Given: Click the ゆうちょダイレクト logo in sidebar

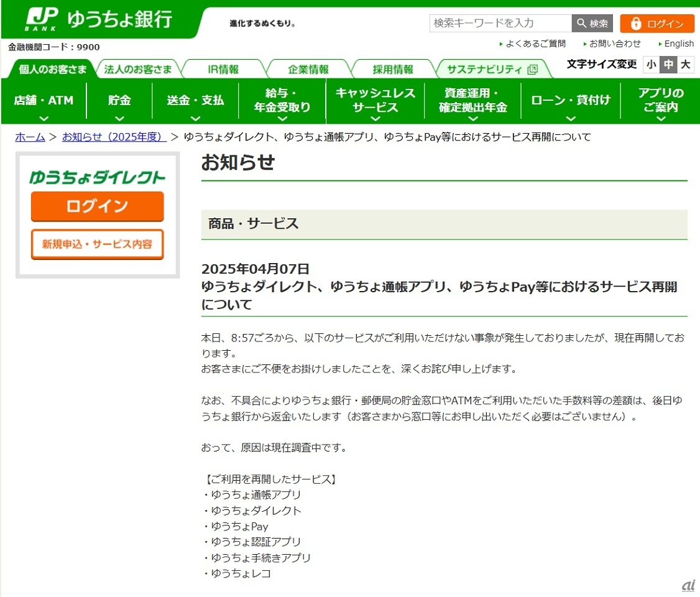Looking at the screenshot, I should click(98, 177).
